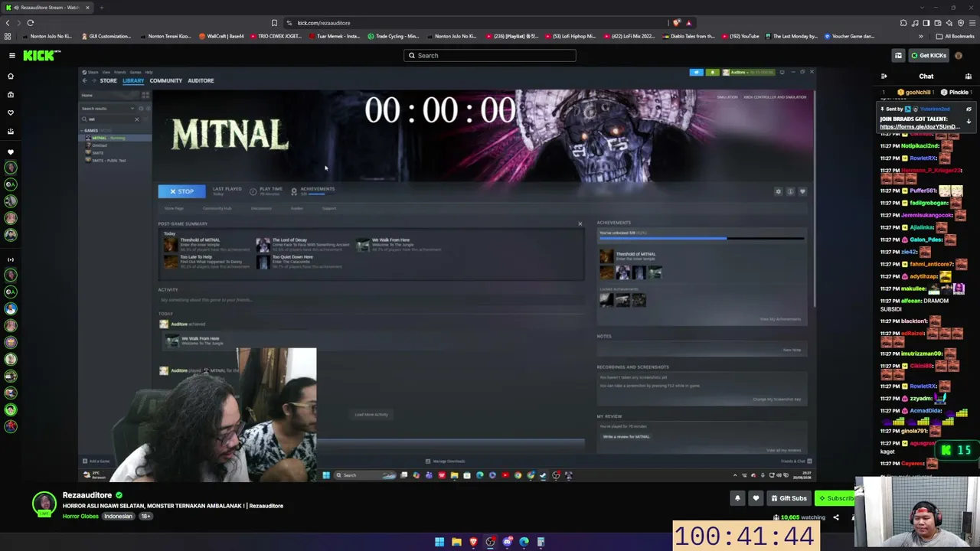Viewport: 980px width, 551px height.
Task: Click the Indonesian language tag
Action: 118,517
